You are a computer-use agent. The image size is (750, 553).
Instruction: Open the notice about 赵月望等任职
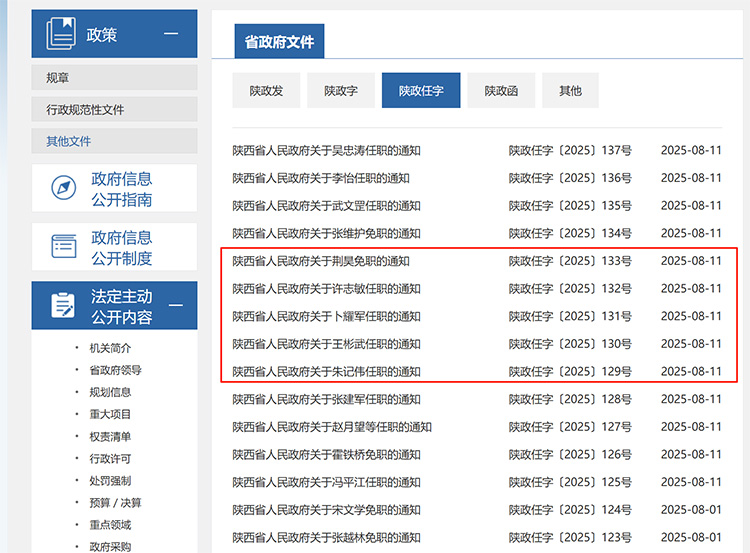[331, 427]
